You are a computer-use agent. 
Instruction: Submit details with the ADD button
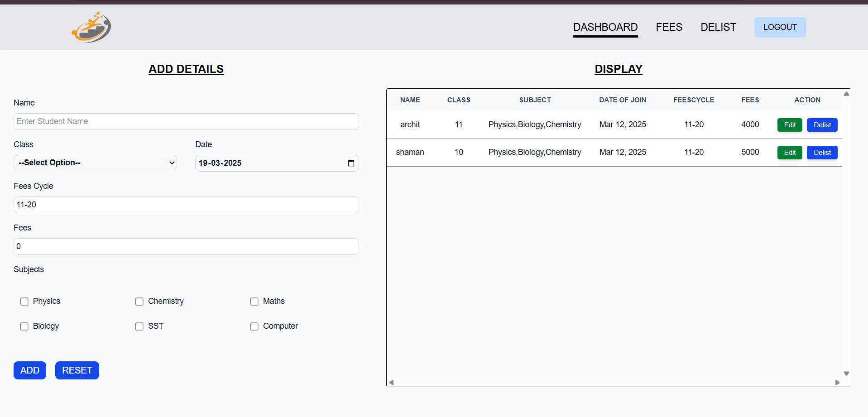tap(30, 370)
